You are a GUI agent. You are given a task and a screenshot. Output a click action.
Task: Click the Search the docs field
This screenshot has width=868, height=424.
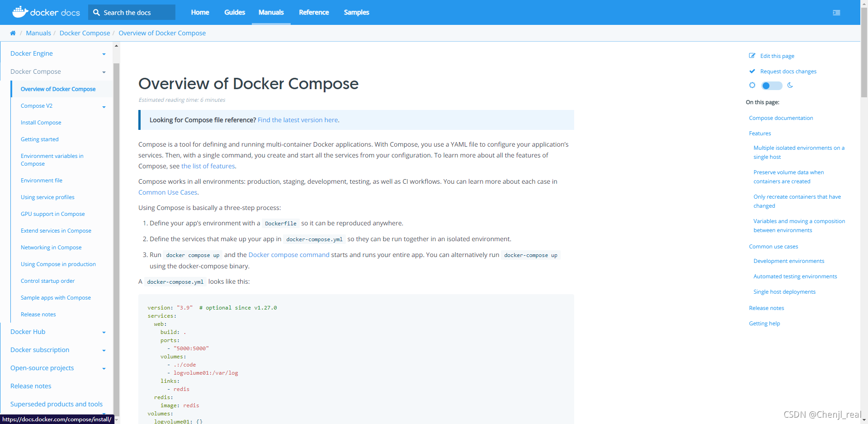[x=132, y=12]
